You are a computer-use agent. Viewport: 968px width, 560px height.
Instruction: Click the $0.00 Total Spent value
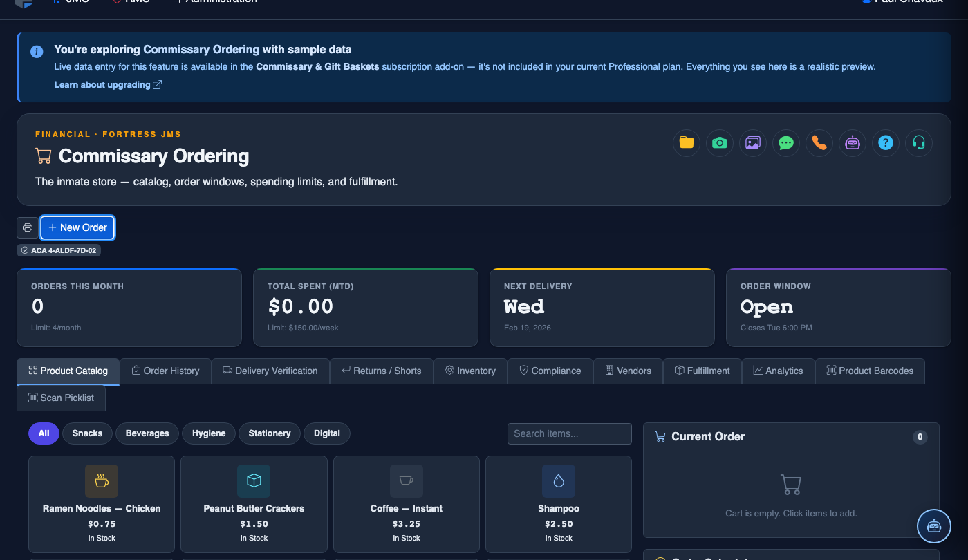pos(301,306)
